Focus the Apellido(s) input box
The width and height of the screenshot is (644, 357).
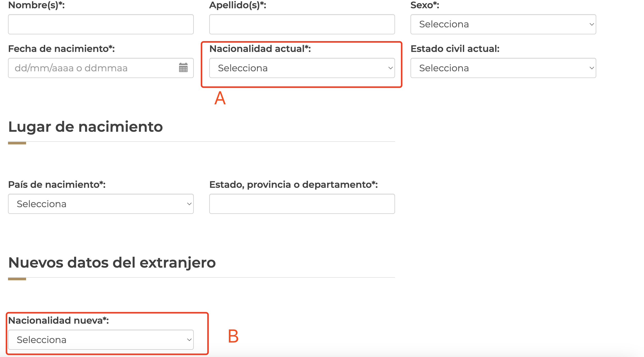302,24
